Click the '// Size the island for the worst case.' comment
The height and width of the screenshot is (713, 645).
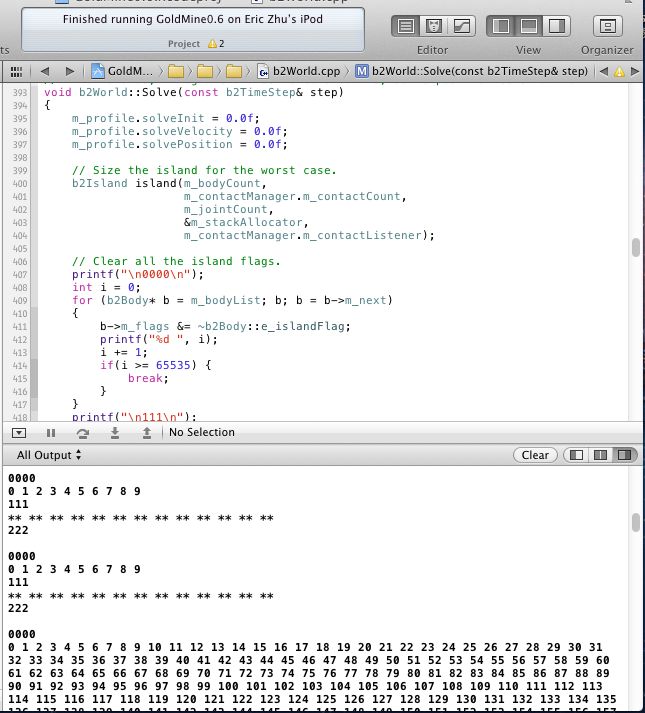pyautogui.click(x=204, y=171)
